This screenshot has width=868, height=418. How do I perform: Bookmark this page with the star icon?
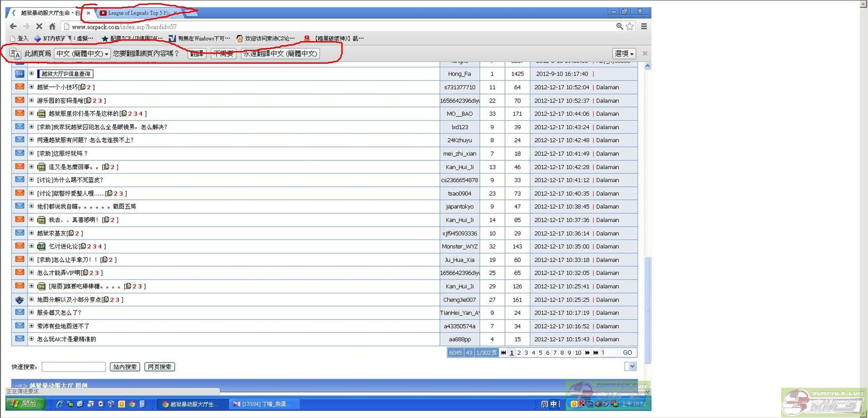coord(630,27)
